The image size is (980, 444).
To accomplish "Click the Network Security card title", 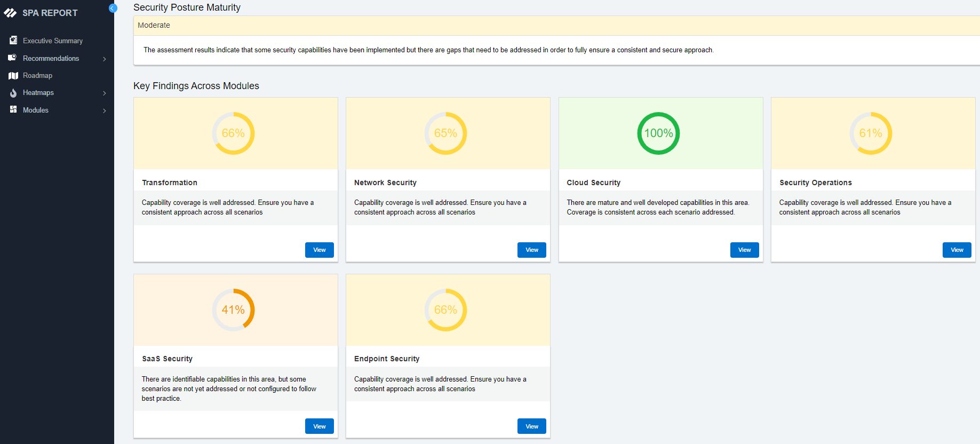I will pos(385,183).
